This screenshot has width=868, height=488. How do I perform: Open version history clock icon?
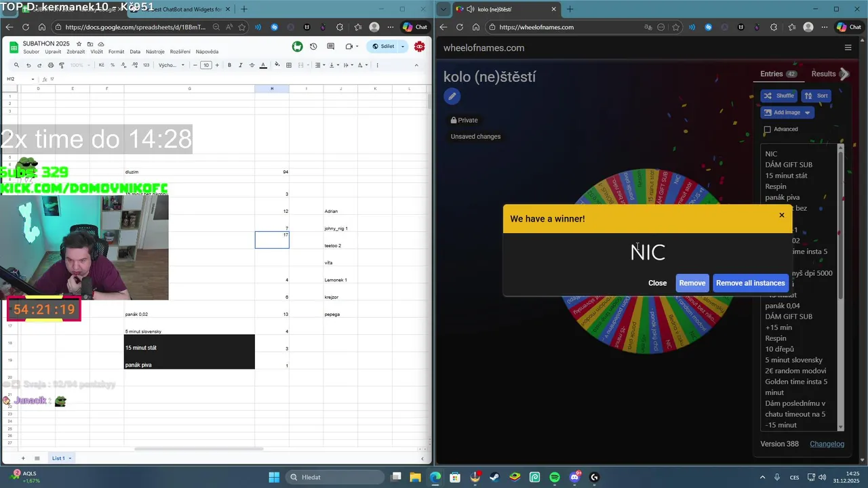313,47
